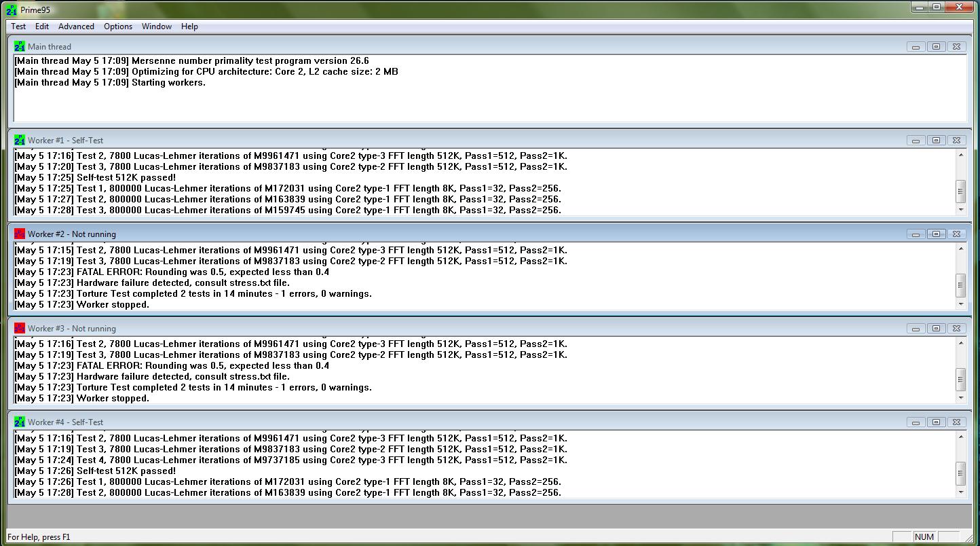
Task: Click Worker #3 scrollbar up arrow
Action: click(960, 343)
